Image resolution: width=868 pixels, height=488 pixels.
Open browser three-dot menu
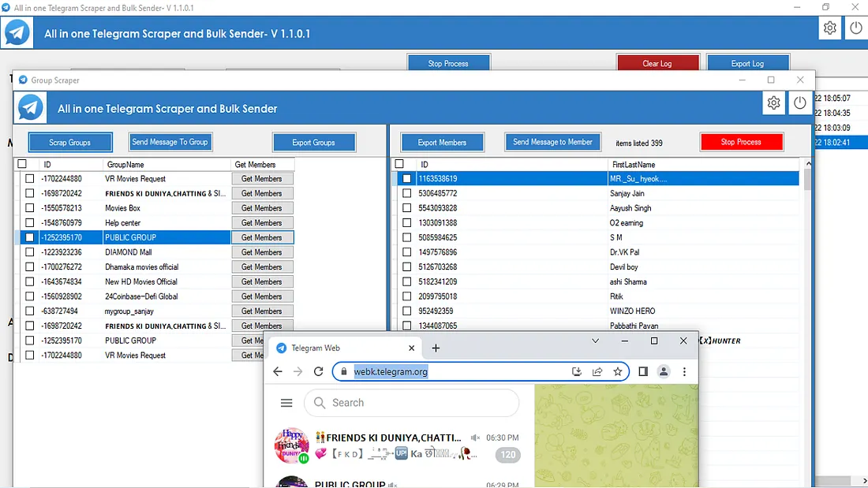[x=684, y=372]
